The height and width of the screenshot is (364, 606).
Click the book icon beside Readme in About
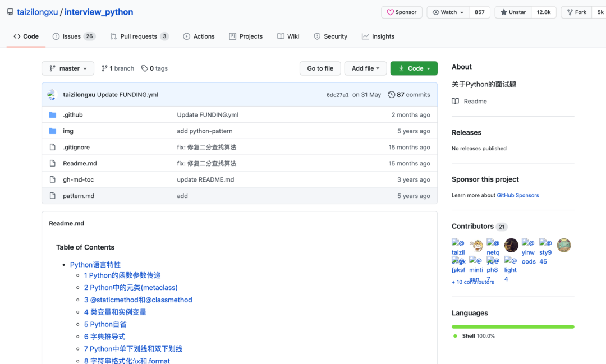(x=455, y=102)
